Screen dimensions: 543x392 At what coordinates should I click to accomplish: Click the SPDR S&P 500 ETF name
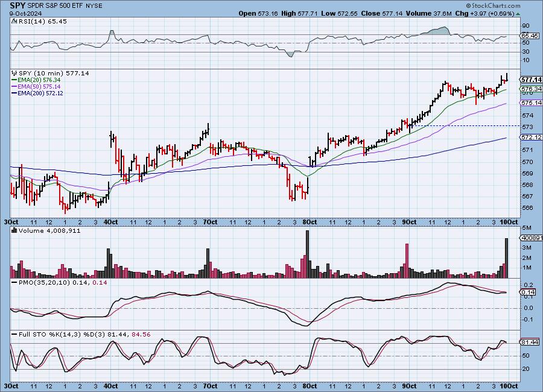[x=57, y=6]
